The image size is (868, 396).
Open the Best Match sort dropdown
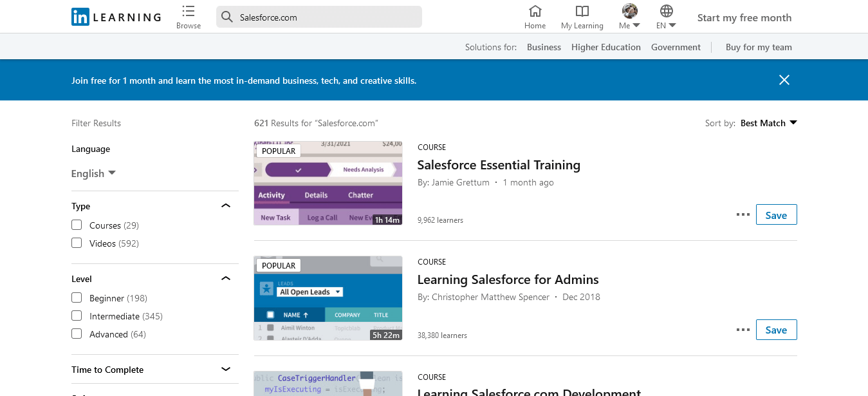click(x=768, y=123)
